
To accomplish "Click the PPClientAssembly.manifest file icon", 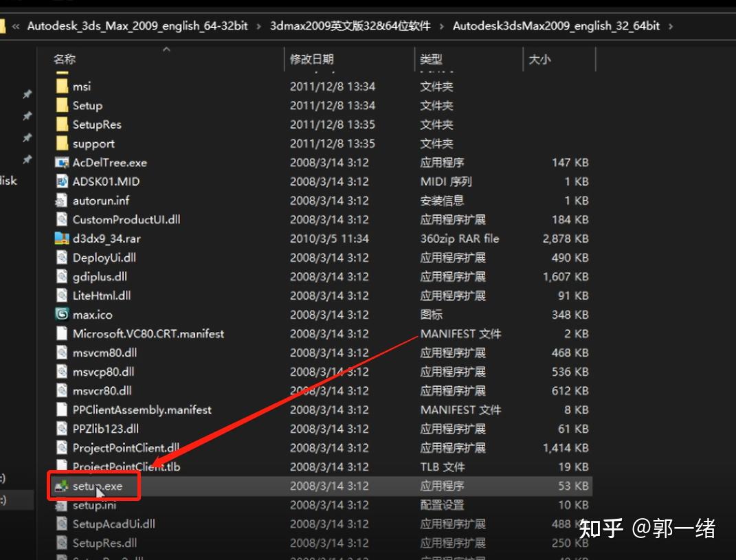I will click(61, 410).
